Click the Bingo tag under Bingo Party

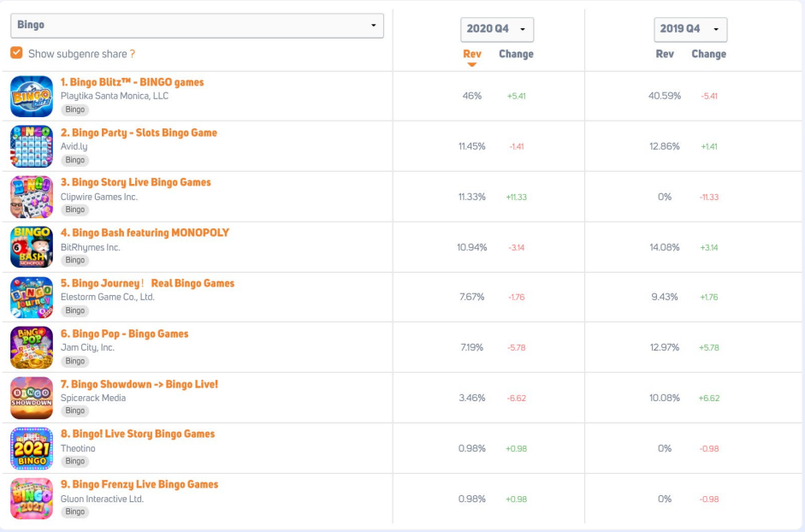[75, 160]
